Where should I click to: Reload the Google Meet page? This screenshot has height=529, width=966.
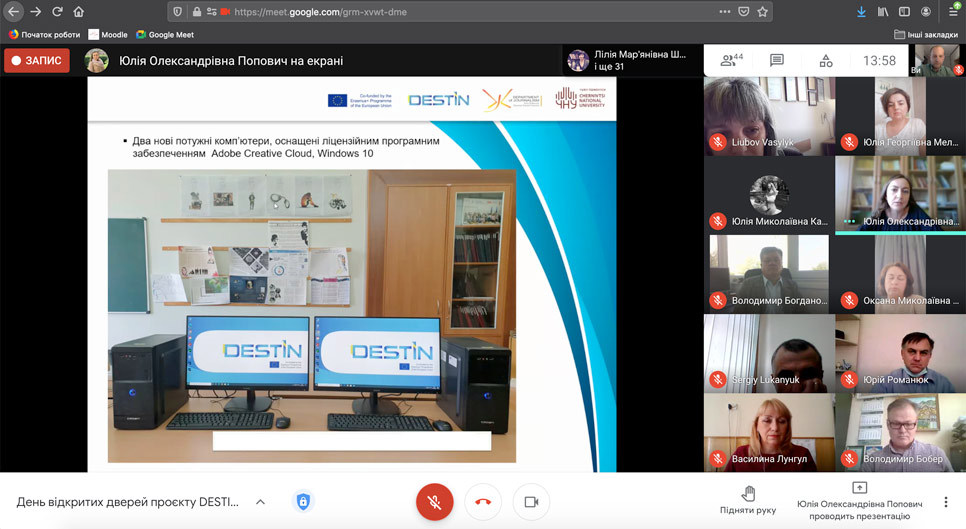coord(57,12)
